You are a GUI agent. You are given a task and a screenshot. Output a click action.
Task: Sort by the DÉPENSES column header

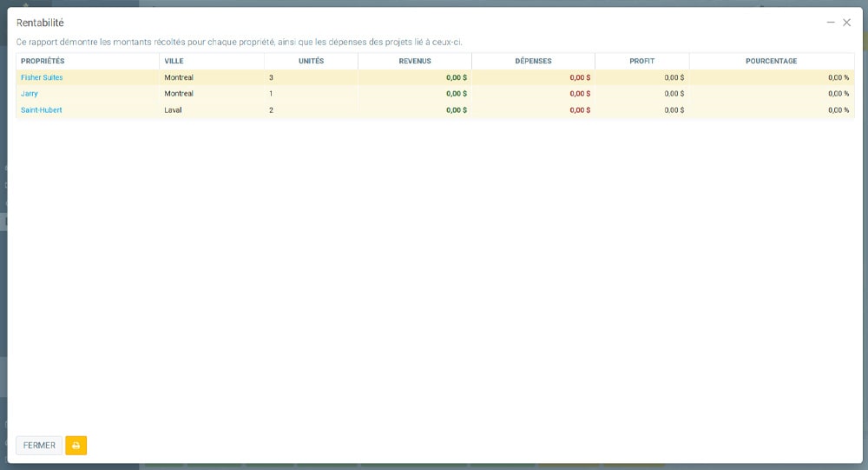coord(533,62)
